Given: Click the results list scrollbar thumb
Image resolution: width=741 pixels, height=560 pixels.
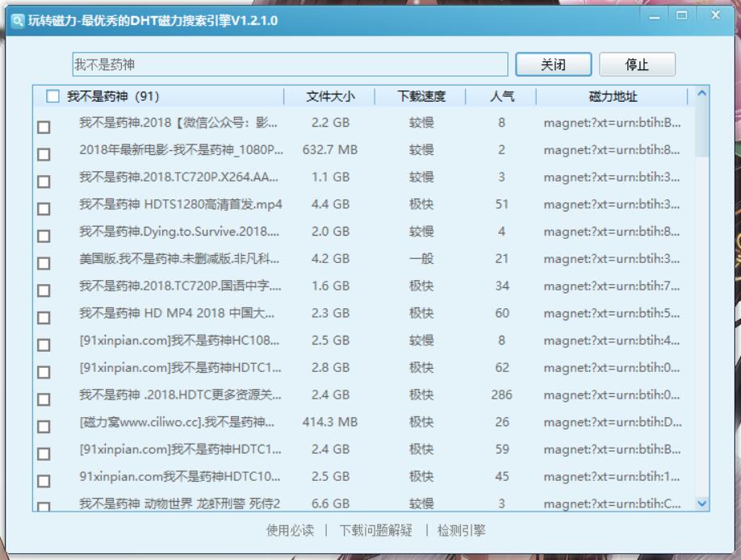Looking at the screenshot, I should (701, 128).
